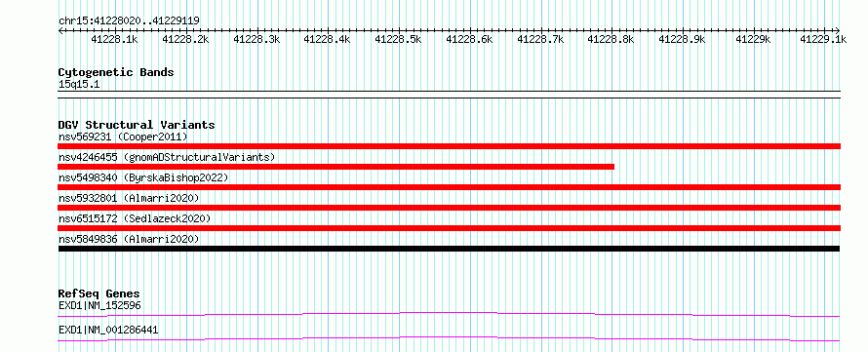868x352 pixels.
Task: Click the 41228.2k ruler tick label
Action: click(x=185, y=39)
